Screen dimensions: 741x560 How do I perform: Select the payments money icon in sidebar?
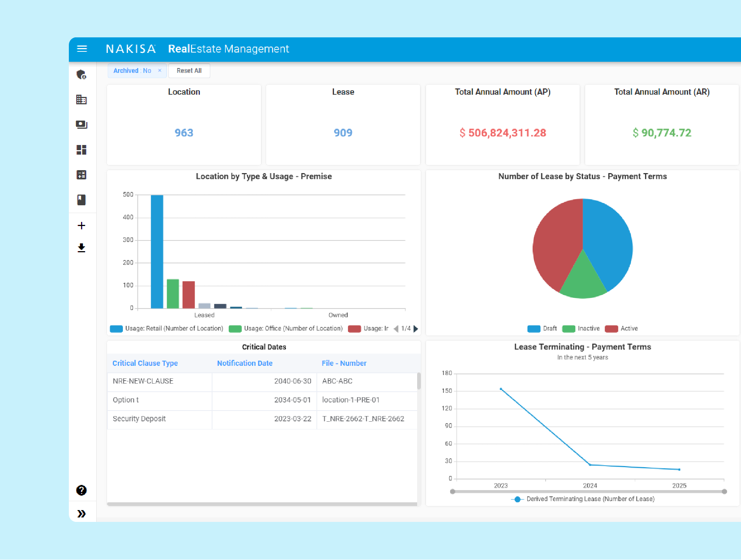[x=81, y=125]
